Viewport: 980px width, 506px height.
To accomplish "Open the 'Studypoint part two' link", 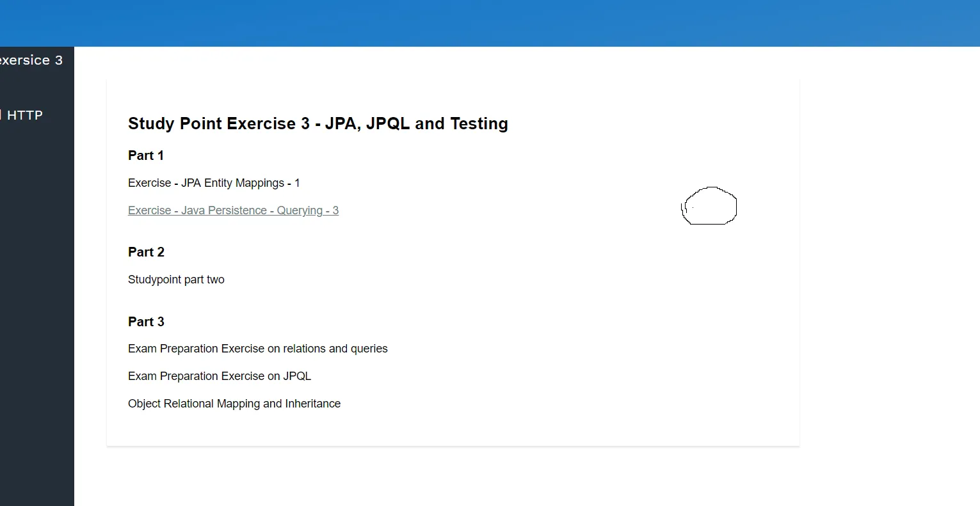I will tap(176, 280).
